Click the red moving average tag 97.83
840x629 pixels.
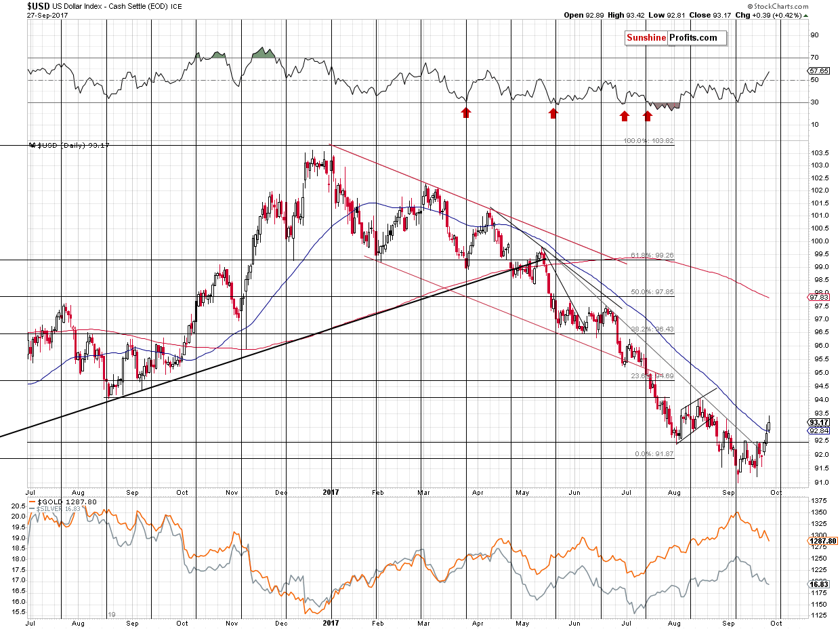(x=819, y=297)
